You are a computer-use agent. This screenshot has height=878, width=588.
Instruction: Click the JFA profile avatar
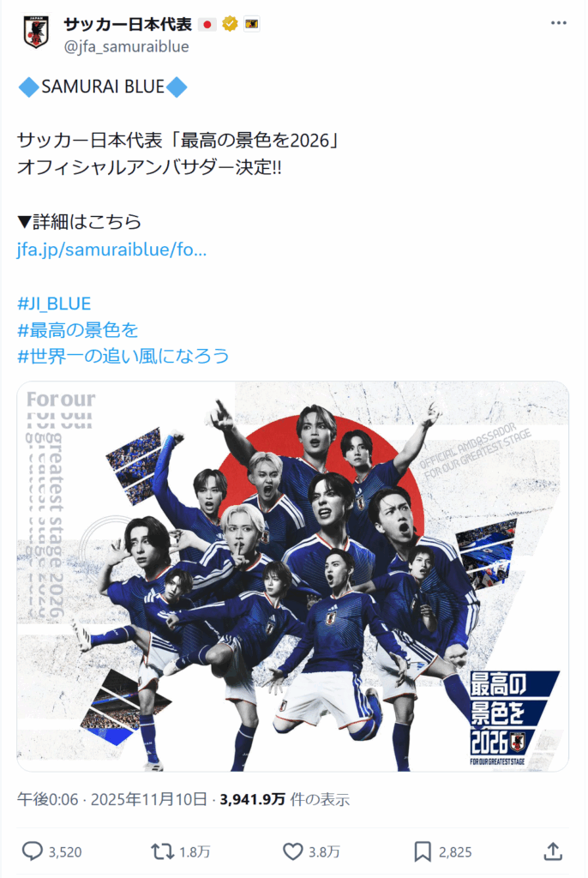pyautogui.click(x=36, y=32)
